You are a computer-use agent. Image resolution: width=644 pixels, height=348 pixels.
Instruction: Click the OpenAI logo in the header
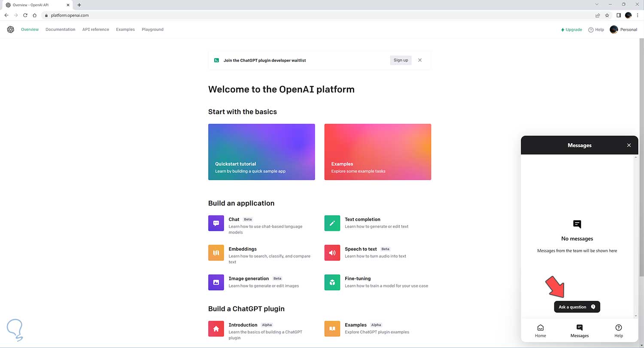coord(11,30)
